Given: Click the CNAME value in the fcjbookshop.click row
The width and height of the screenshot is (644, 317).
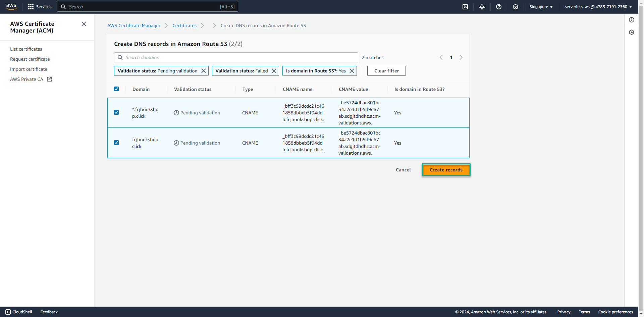Looking at the screenshot, I should [x=359, y=143].
